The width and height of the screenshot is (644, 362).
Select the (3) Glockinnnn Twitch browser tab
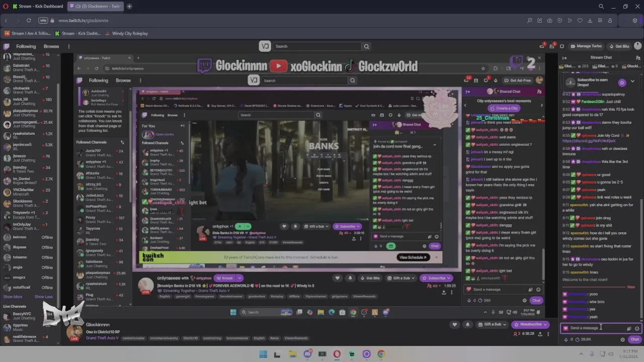95,6
